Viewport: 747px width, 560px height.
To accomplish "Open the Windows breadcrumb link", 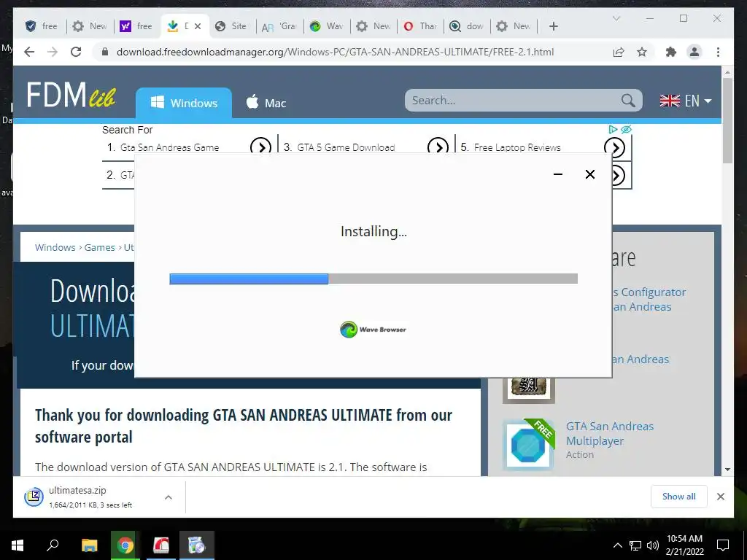I will [x=55, y=247].
